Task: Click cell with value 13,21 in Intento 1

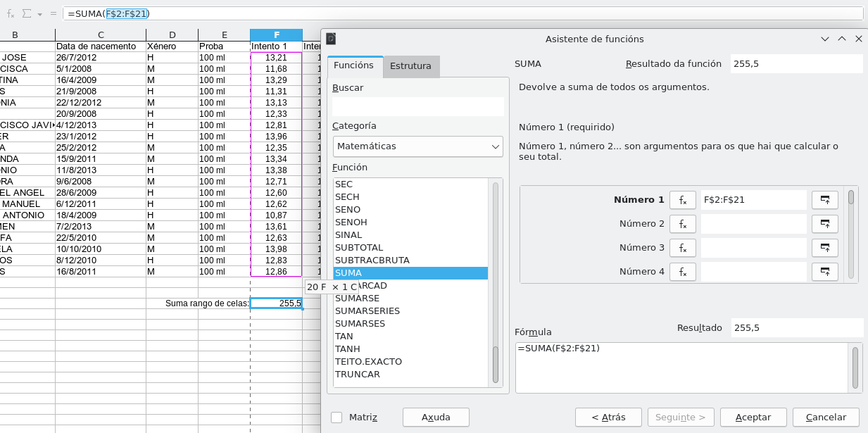Action: [276, 58]
